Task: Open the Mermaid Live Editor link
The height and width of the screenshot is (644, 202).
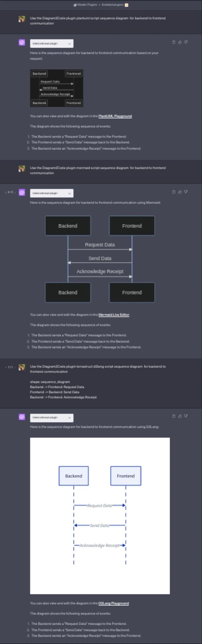Action: 114,315
